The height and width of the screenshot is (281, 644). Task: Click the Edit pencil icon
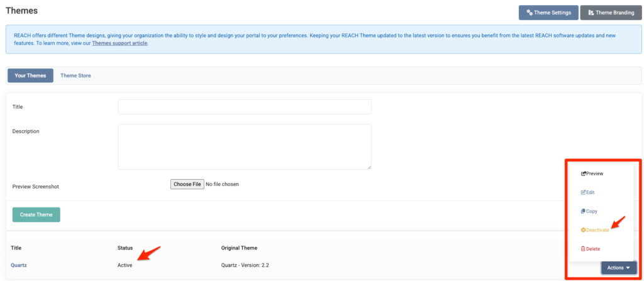[x=583, y=192]
